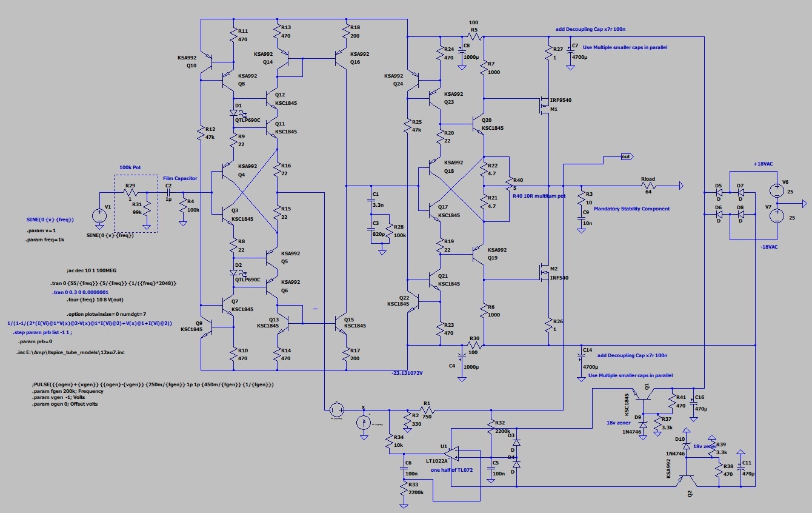Select the V6 voltage source symbol

point(776,190)
